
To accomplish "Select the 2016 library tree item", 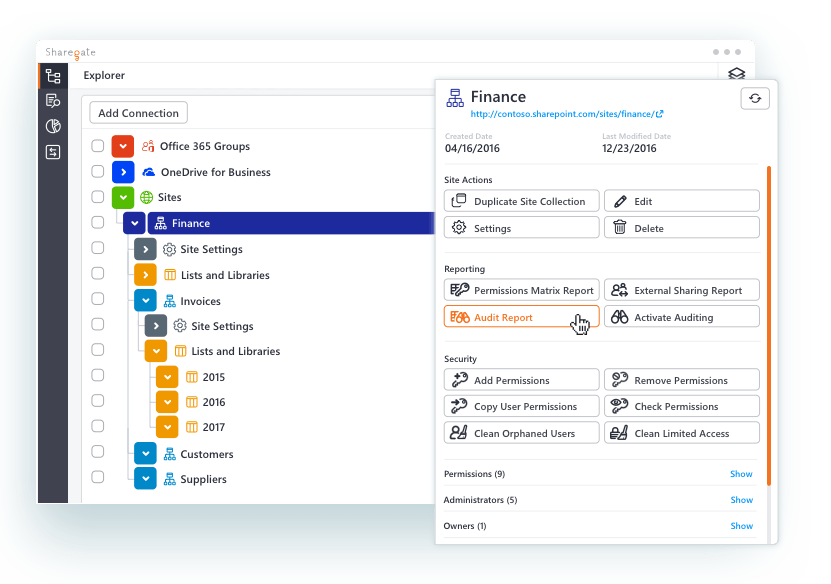I will (214, 402).
